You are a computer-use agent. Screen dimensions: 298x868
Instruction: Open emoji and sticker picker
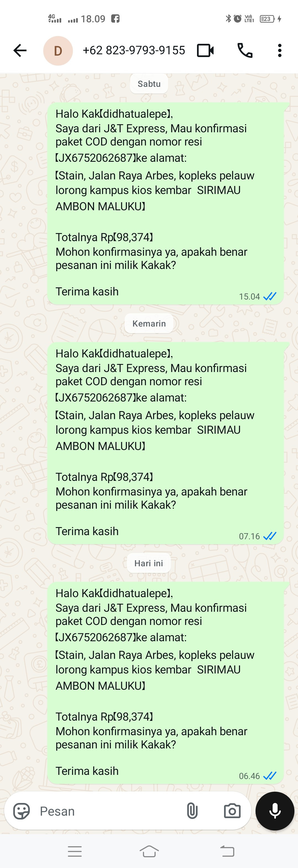22,811
